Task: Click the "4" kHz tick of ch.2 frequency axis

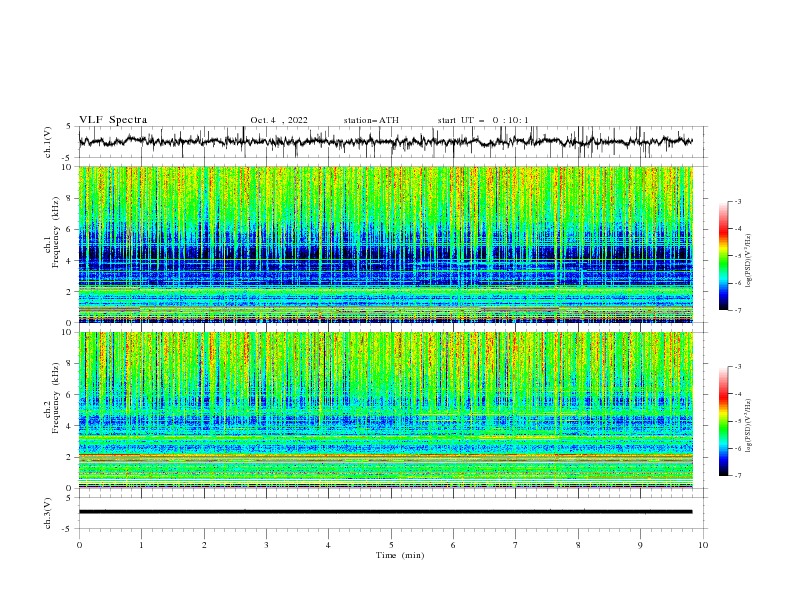Action: tap(69, 426)
